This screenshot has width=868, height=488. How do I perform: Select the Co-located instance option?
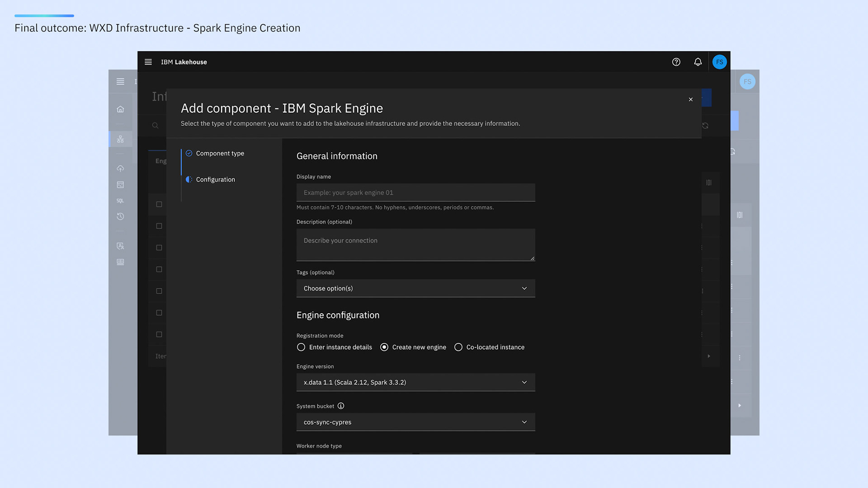tap(458, 347)
